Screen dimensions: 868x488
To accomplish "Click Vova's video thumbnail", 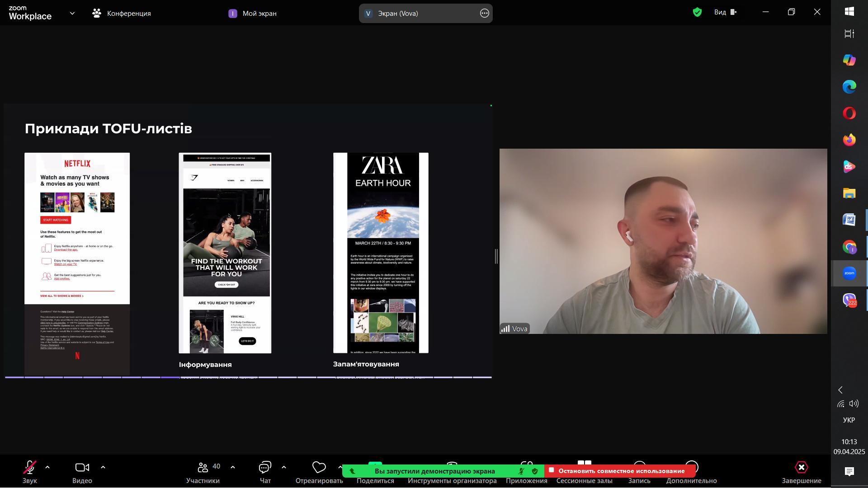I will tap(663, 241).
